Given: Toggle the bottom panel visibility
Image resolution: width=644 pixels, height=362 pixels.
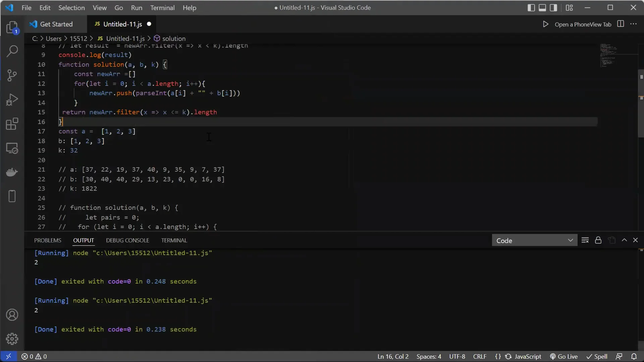Looking at the screenshot, I should tap(542, 7).
